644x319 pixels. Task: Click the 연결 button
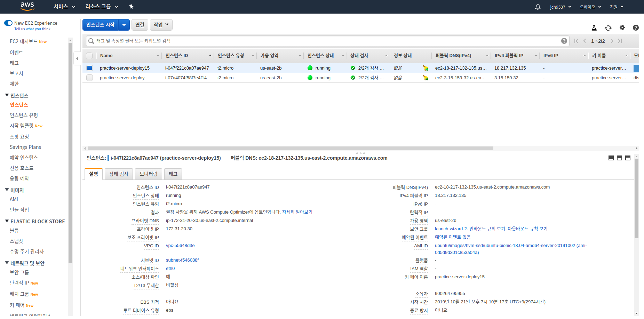(140, 25)
